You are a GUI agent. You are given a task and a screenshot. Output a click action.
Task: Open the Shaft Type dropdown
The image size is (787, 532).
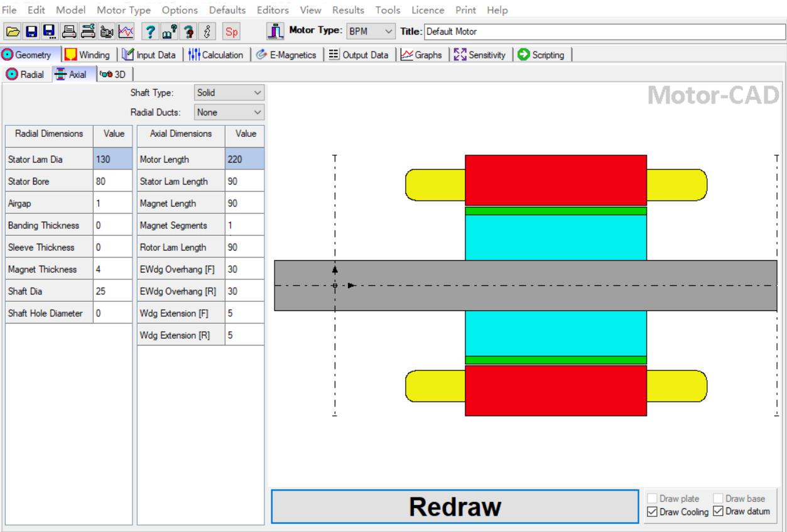[x=229, y=92]
